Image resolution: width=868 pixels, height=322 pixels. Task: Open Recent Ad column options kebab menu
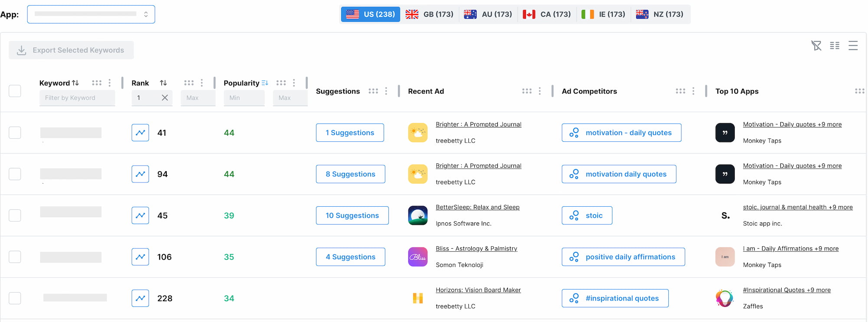[539, 91]
